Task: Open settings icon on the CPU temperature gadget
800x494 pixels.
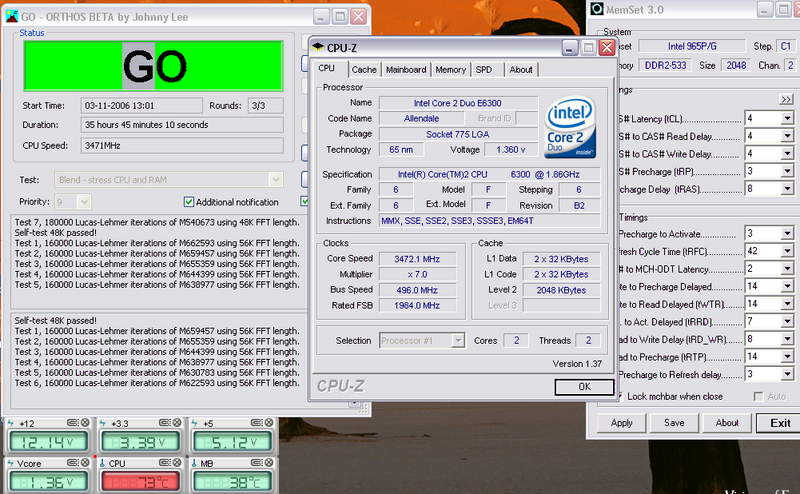Action: pos(164,462)
